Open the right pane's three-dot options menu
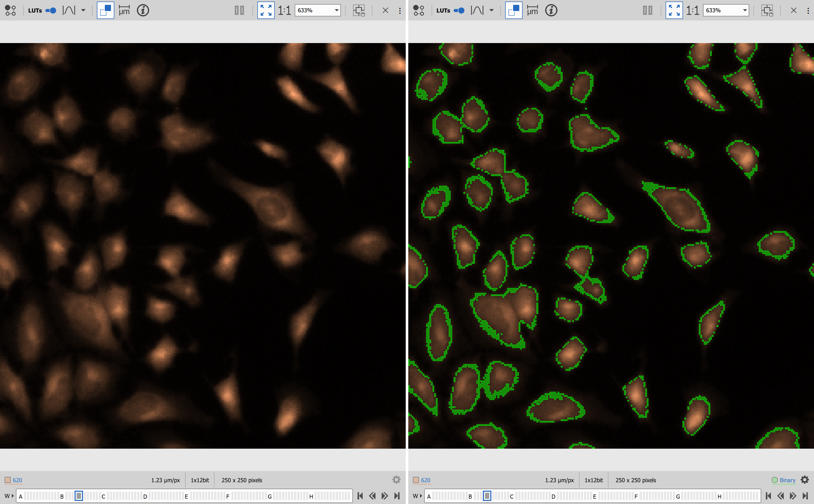The height and width of the screenshot is (504, 814). tap(808, 10)
